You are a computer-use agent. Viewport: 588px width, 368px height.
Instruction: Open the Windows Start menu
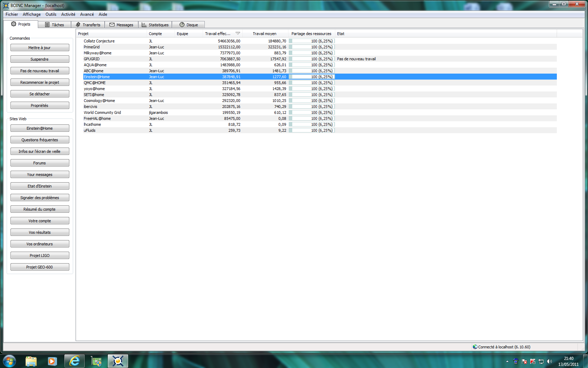tap(9, 361)
